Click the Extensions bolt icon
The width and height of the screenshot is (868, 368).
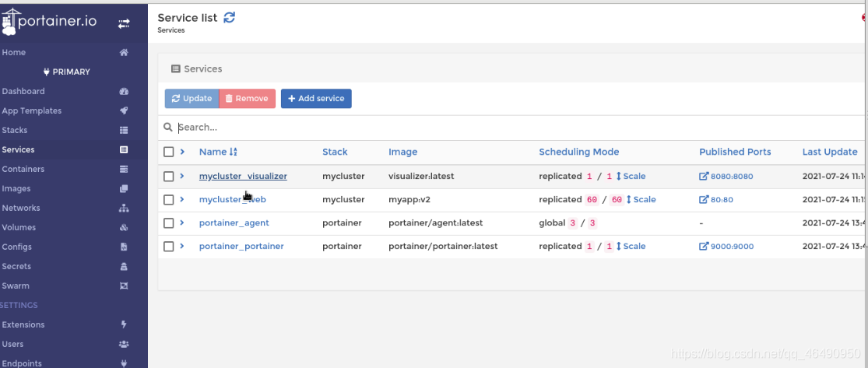(124, 324)
